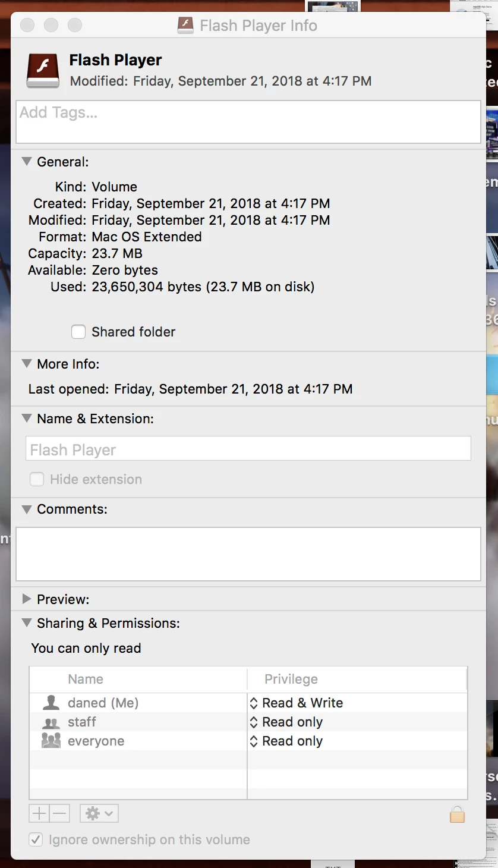The image size is (498, 868).
Task: Select the 'everyone' row name
Action: tap(96, 741)
